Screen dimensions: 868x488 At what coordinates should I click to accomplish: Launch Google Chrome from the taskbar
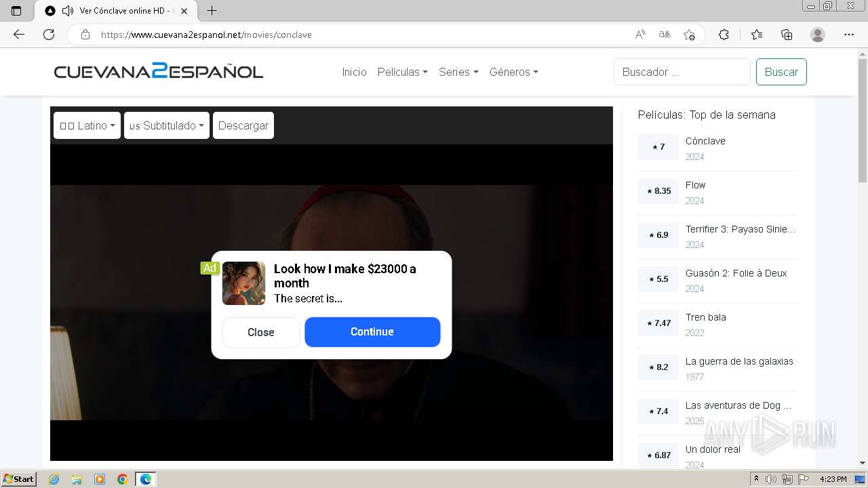click(123, 479)
